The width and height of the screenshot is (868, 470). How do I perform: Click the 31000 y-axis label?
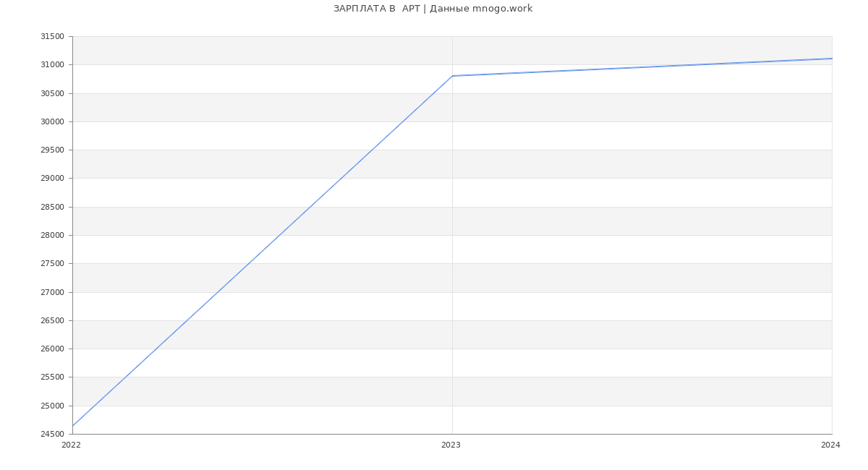[52, 65]
